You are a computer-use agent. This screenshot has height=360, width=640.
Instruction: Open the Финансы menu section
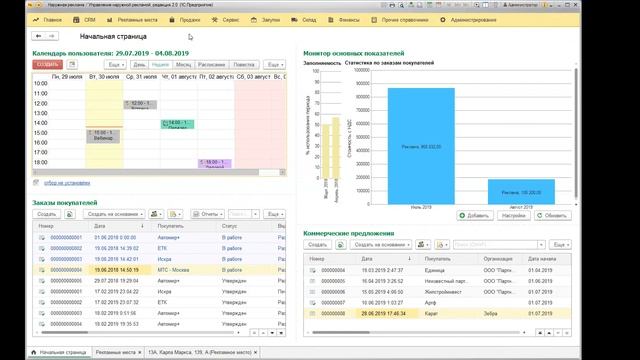click(x=344, y=20)
